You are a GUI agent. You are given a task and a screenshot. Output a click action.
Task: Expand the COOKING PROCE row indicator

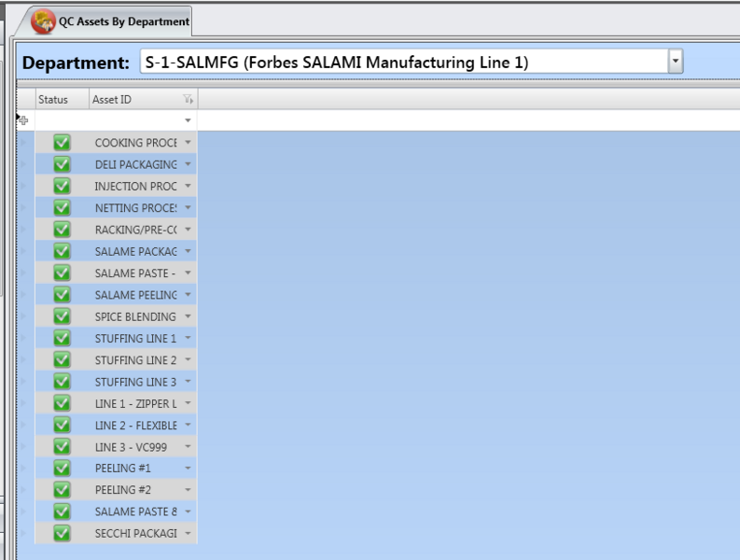(x=23, y=143)
